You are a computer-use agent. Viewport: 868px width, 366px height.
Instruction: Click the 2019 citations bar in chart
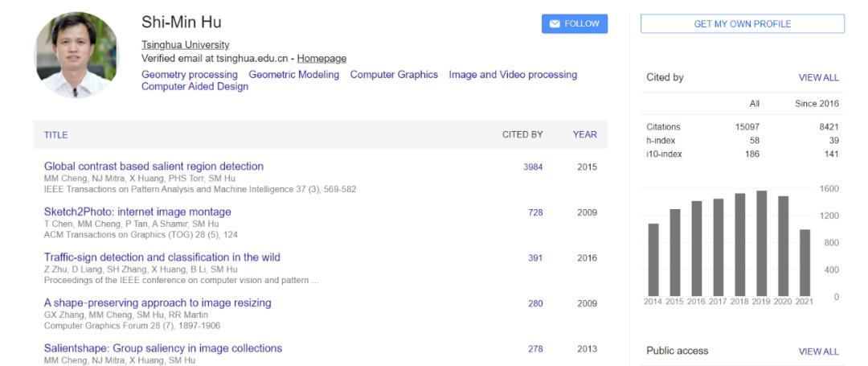pos(761,243)
